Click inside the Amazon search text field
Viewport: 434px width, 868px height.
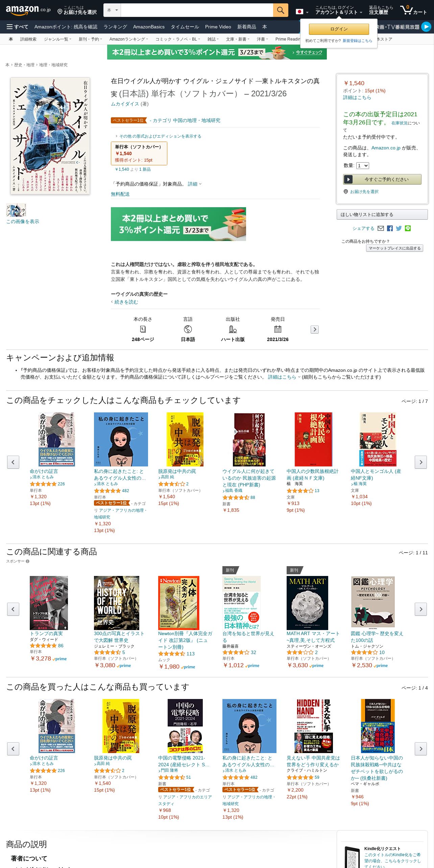coord(197,10)
